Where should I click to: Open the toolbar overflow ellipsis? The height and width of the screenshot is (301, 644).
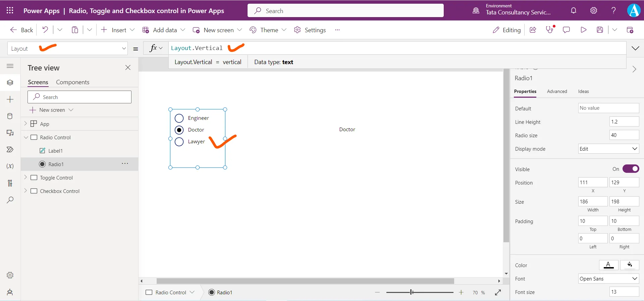pyautogui.click(x=337, y=30)
